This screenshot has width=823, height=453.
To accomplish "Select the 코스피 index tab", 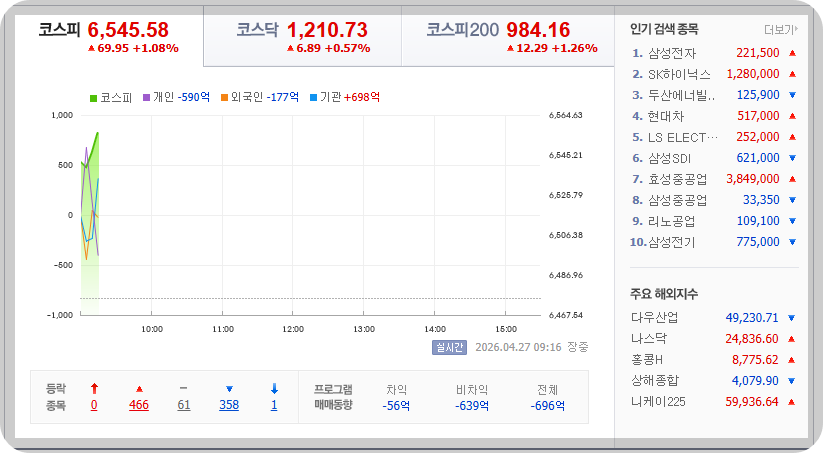I will (x=109, y=38).
